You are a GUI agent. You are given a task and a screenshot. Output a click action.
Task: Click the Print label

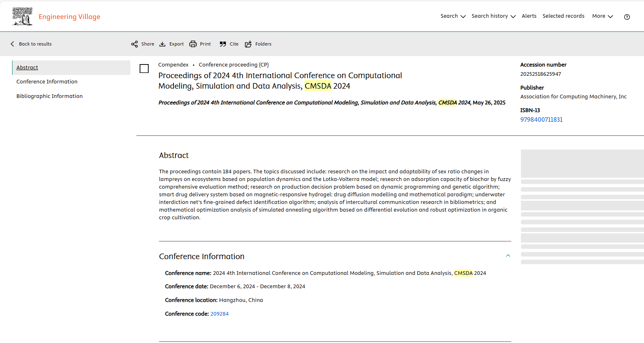pos(205,44)
